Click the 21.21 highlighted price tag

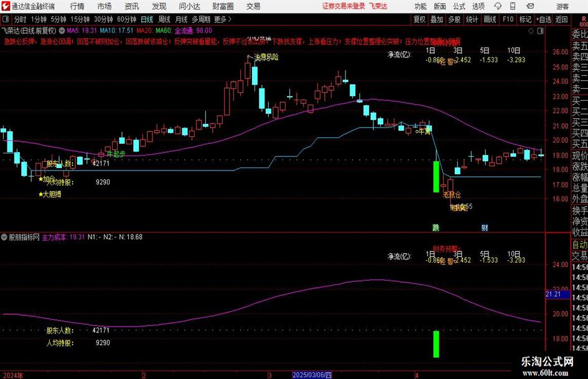point(558,294)
